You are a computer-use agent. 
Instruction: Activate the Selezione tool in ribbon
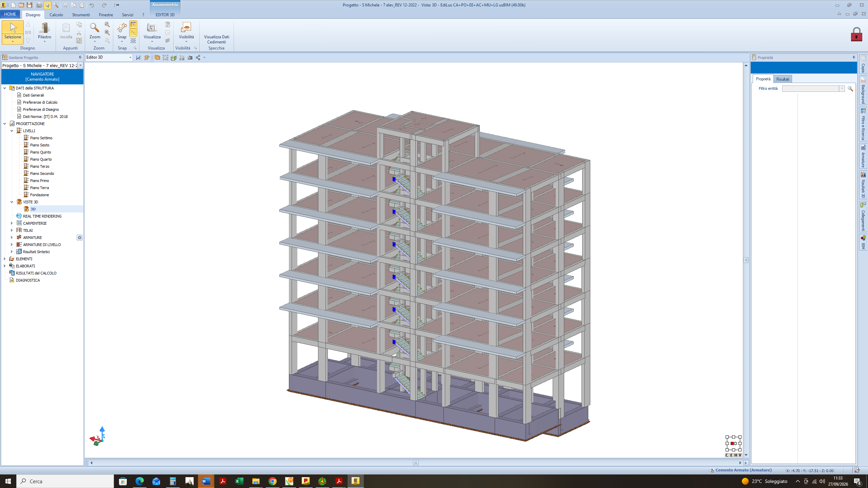point(13,32)
